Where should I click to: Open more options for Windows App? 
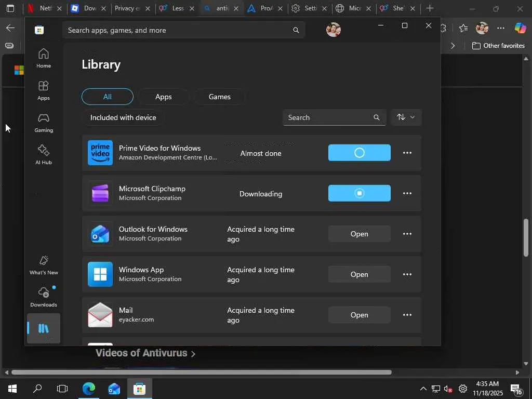click(407, 274)
